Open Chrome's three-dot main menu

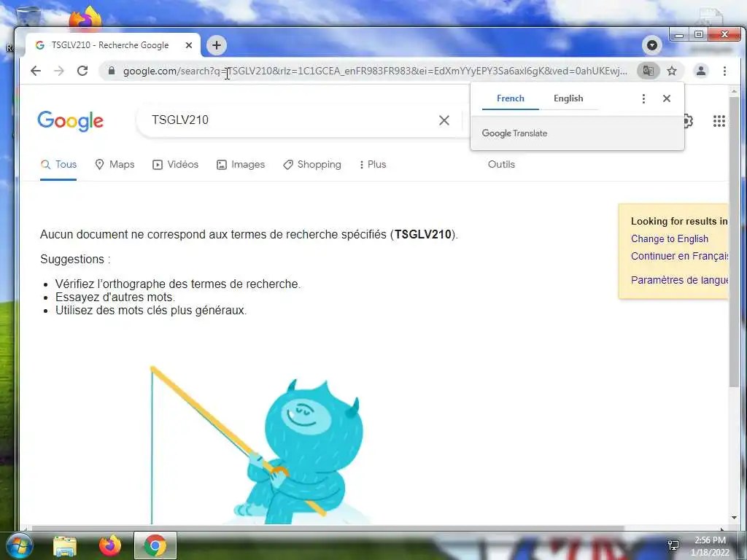724,71
